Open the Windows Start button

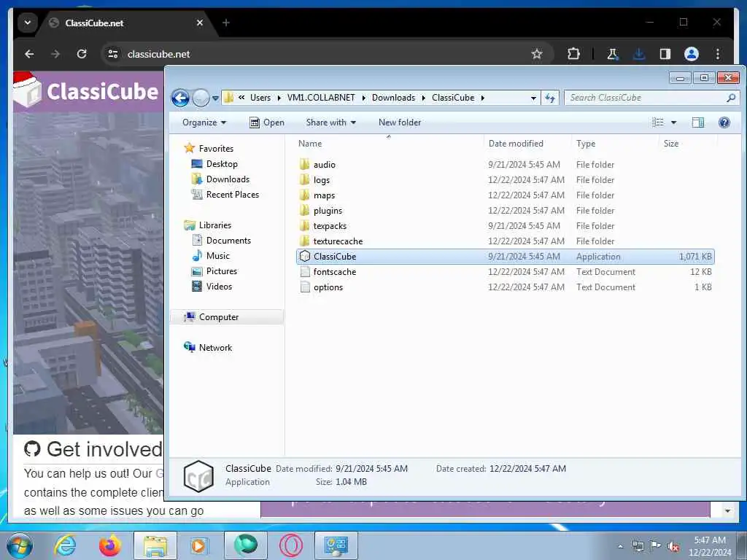[20, 545]
